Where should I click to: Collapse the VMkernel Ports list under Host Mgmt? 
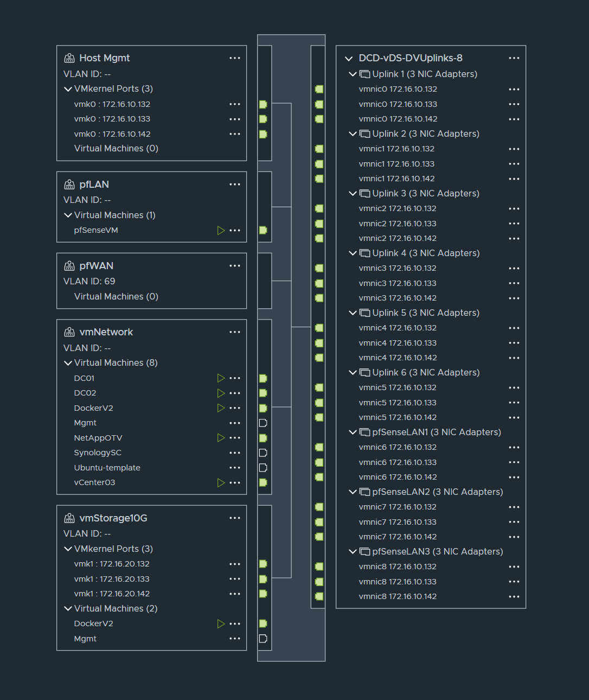68,88
